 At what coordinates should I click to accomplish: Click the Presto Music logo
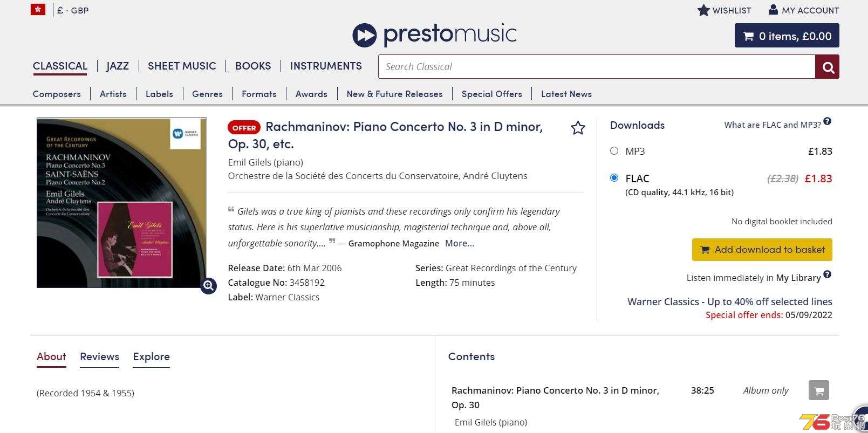(x=434, y=35)
